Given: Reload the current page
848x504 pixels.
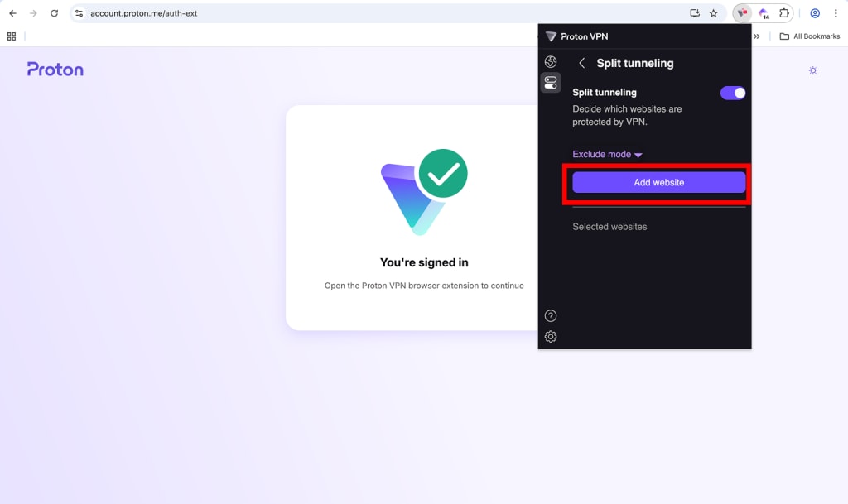Looking at the screenshot, I should (x=54, y=13).
